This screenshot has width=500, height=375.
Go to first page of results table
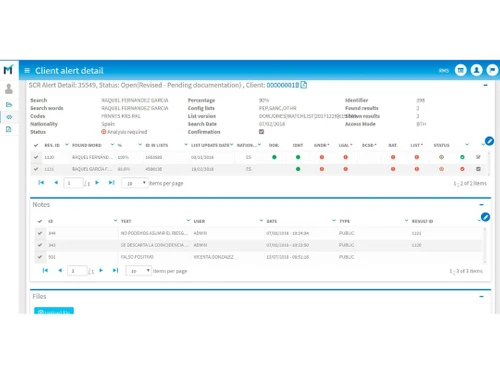pos(41,183)
